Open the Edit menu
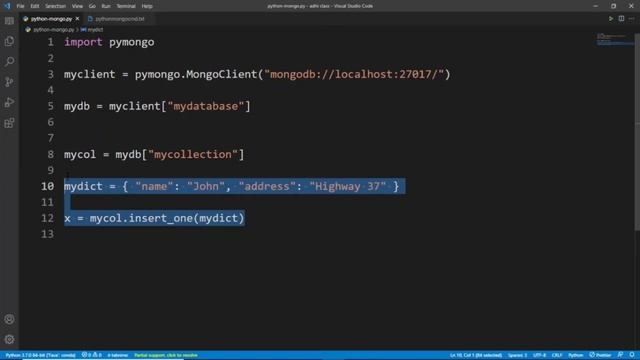The height and width of the screenshot is (360, 640). (x=35, y=6)
